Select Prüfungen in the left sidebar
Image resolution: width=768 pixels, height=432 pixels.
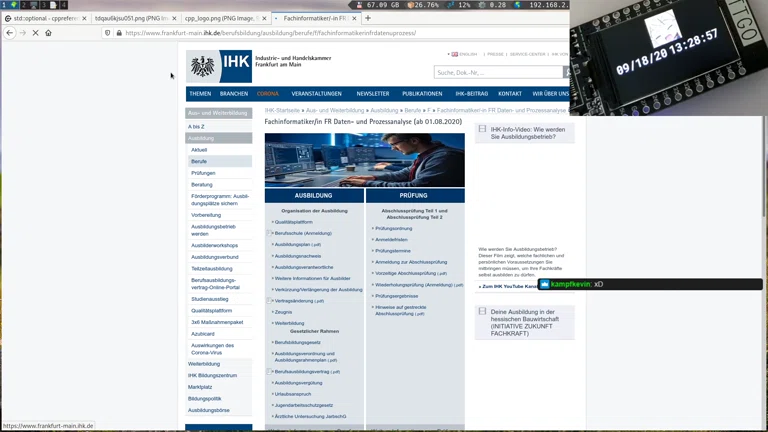click(x=203, y=173)
